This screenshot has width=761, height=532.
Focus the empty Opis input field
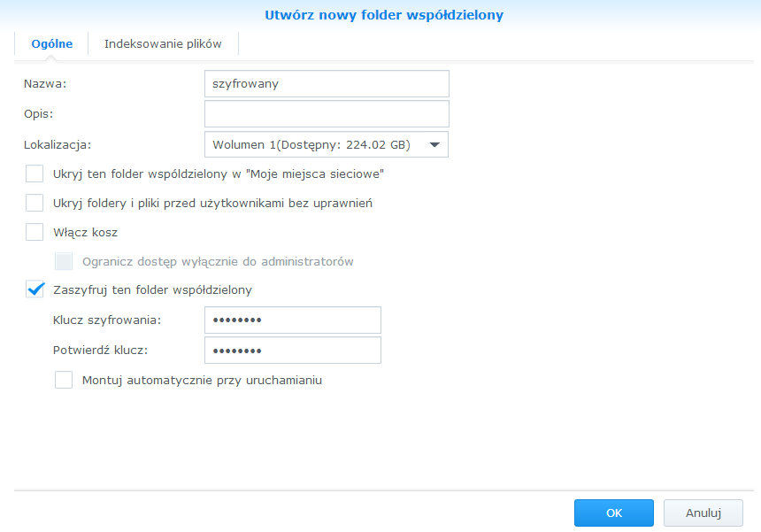coord(327,113)
